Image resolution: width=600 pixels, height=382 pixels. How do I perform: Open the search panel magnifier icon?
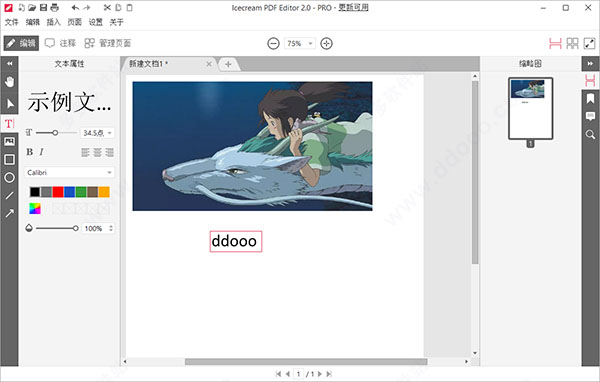click(590, 134)
